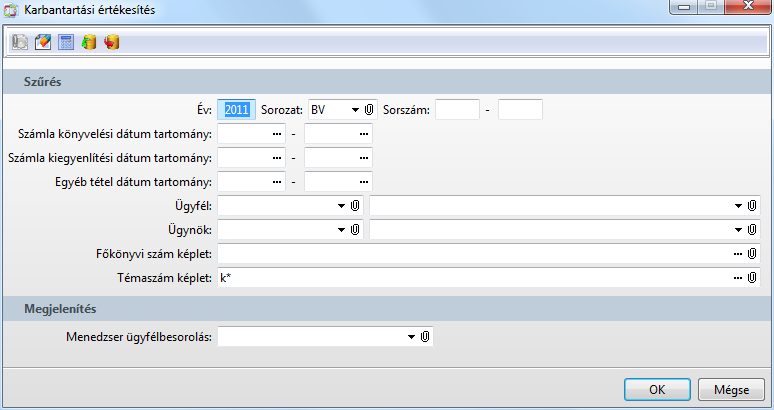Click ellipsis button in Főkönyvi szám képlet

(738, 254)
